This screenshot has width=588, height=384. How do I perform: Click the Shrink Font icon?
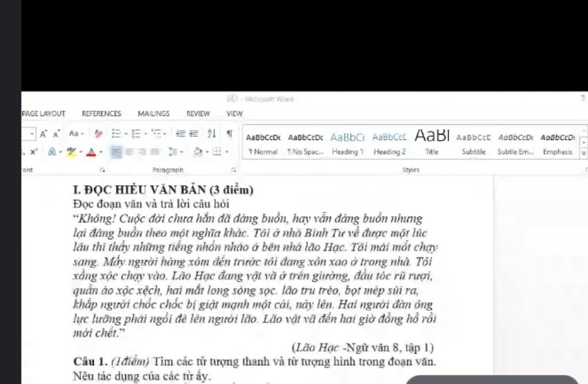click(x=57, y=133)
